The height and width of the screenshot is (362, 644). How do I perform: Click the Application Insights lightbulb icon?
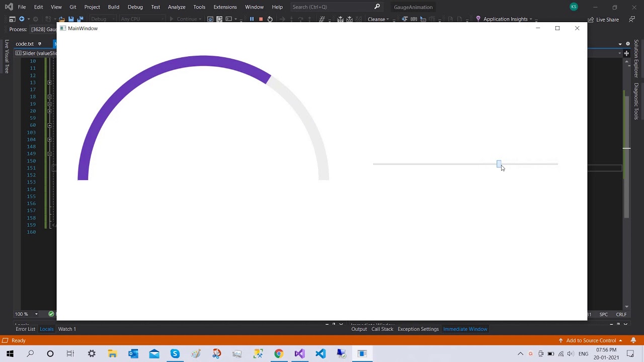(x=478, y=19)
